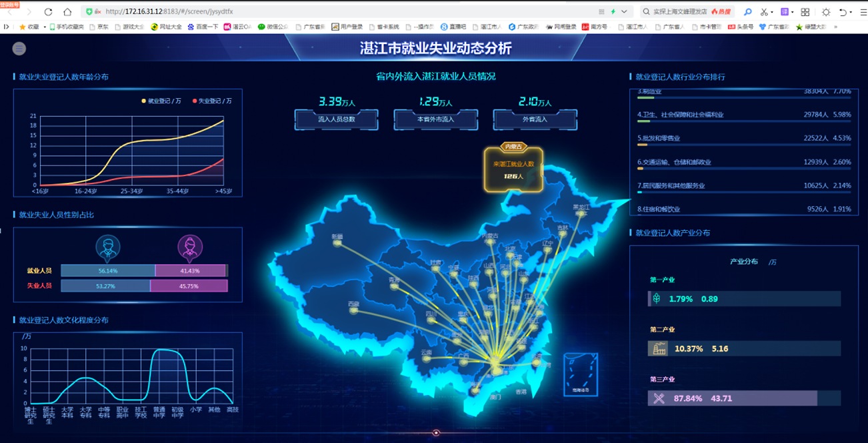This screenshot has height=443, width=868.
Task: Click the round dashboard menu icon
Action: 19,48
